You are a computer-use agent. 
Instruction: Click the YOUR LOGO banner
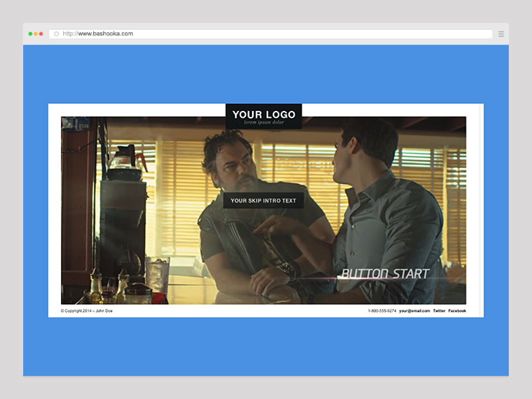tap(264, 116)
